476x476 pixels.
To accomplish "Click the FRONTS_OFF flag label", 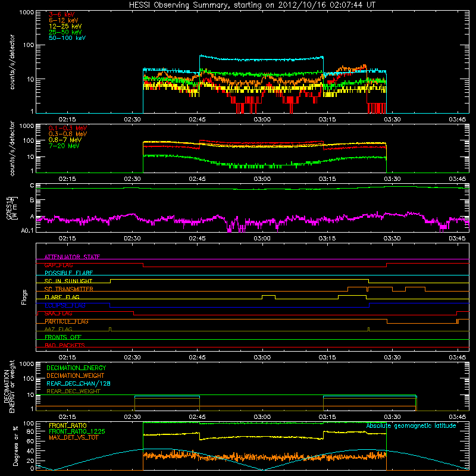I will tap(63, 337).
